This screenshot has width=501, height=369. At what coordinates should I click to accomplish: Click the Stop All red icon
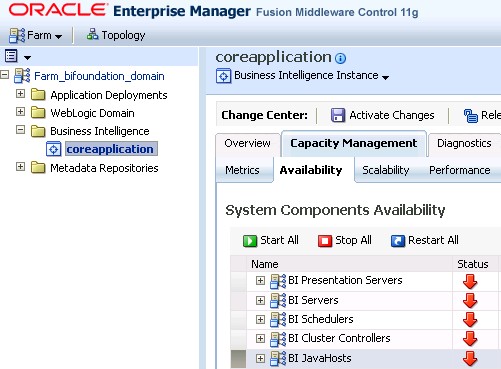point(325,241)
